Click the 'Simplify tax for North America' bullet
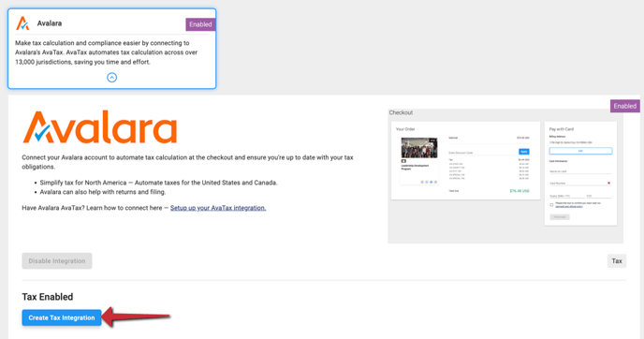The image size is (644, 339). pyautogui.click(x=158, y=183)
